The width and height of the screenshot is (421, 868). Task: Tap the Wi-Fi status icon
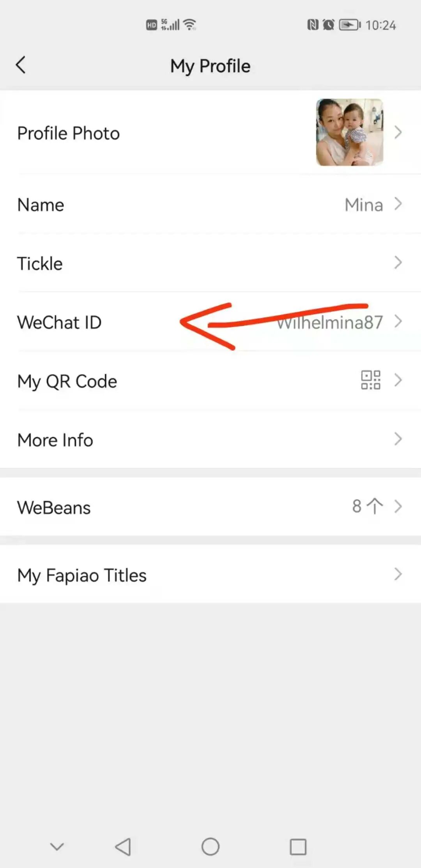pyautogui.click(x=190, y=25)
